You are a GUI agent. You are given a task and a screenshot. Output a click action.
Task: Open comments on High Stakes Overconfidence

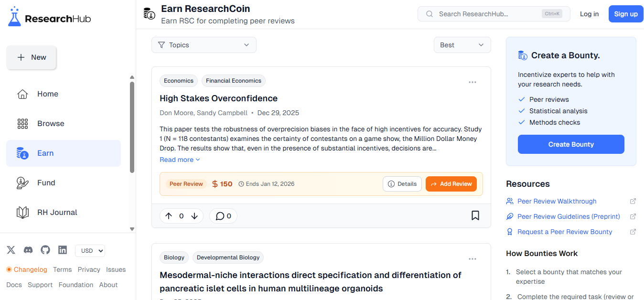[223, 216]
